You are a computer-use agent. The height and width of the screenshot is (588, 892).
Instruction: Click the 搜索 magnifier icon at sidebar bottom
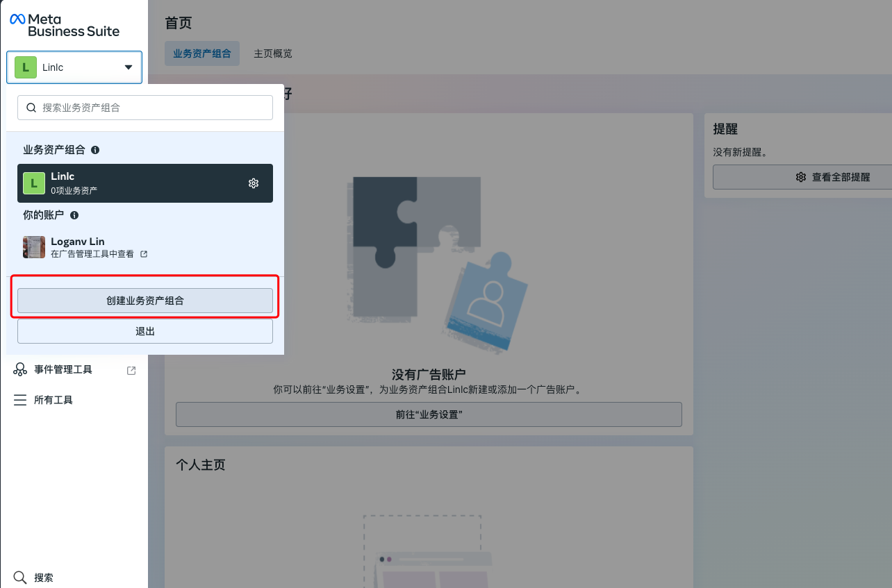[20, 578]
